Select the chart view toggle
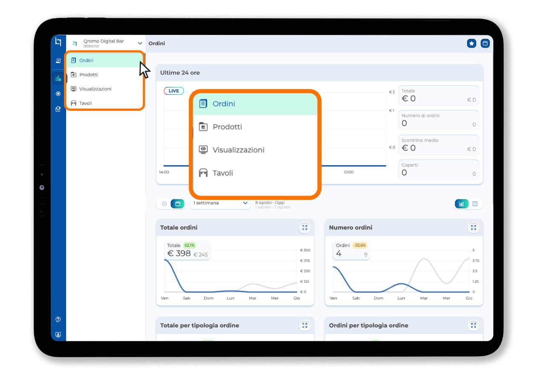Screen dimensions: 533x392 (462, 204)
